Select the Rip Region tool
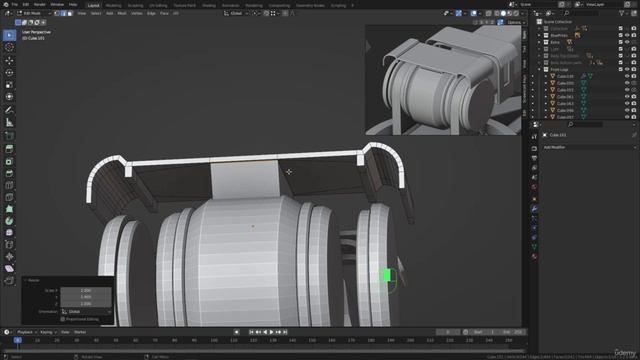The image size is (640, 360). tap(9, 280)
